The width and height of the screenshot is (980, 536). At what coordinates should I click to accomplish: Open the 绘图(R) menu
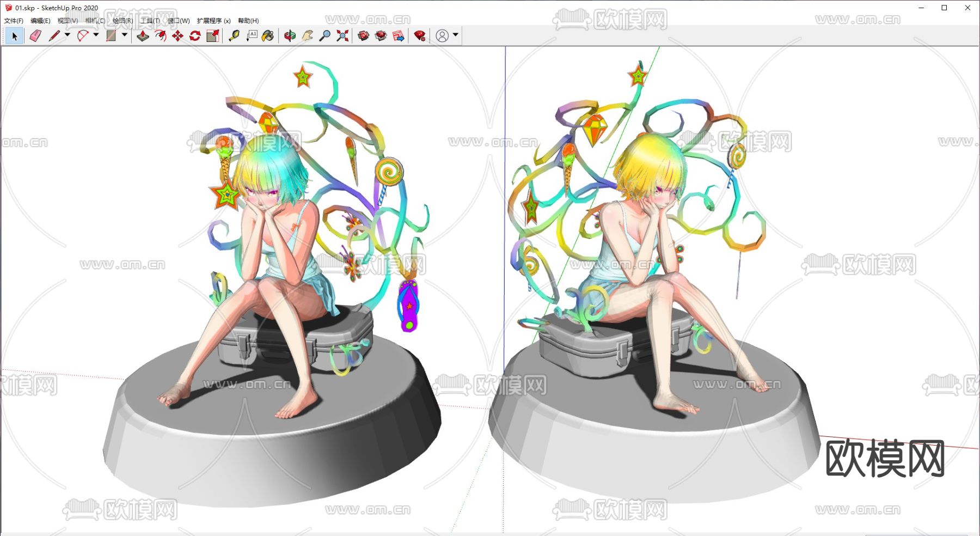coord(123,21)
